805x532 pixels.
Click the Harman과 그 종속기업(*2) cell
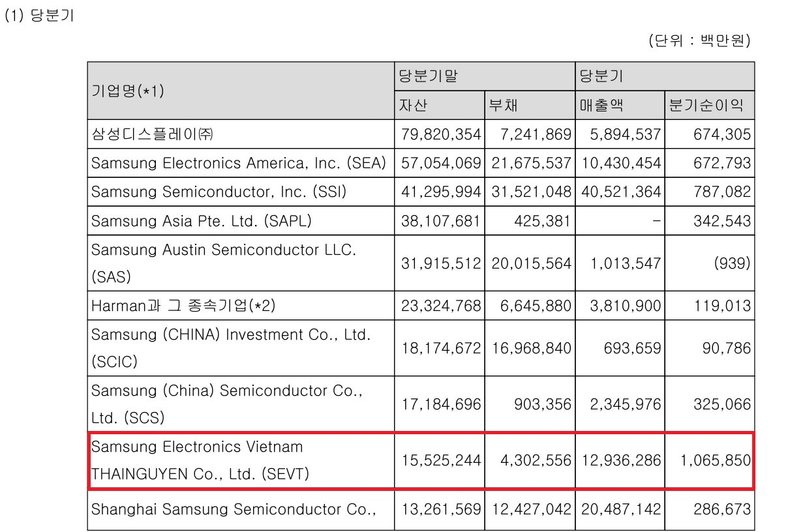pyautogui.click(x=241, y=305)
